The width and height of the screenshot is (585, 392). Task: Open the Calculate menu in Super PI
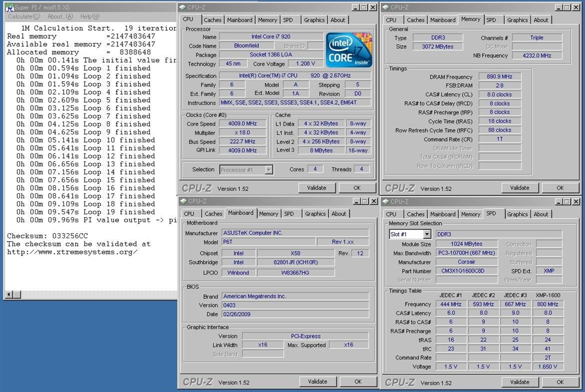pos(24,17)
